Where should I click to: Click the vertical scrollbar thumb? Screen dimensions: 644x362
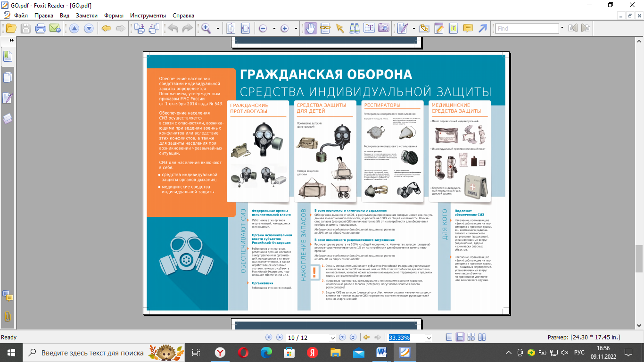pos(639,258)
